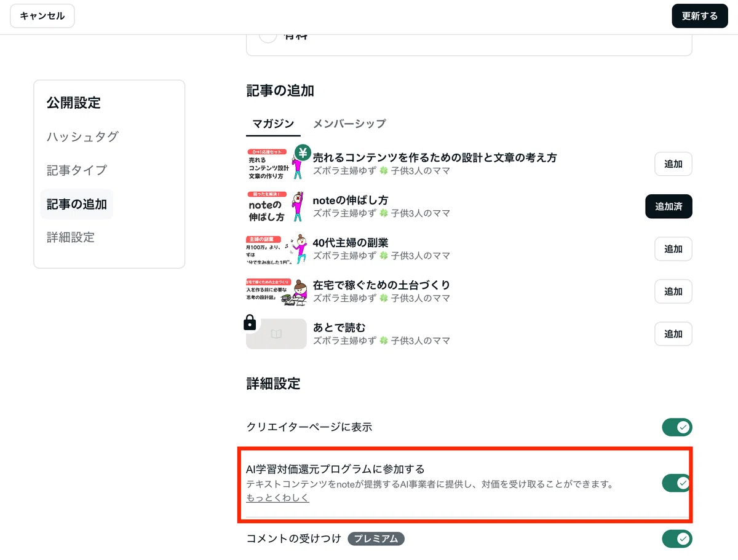The image size is (738, 560).
Task: Click the あとで読む magazine title
Action: (x=339, y=327)
